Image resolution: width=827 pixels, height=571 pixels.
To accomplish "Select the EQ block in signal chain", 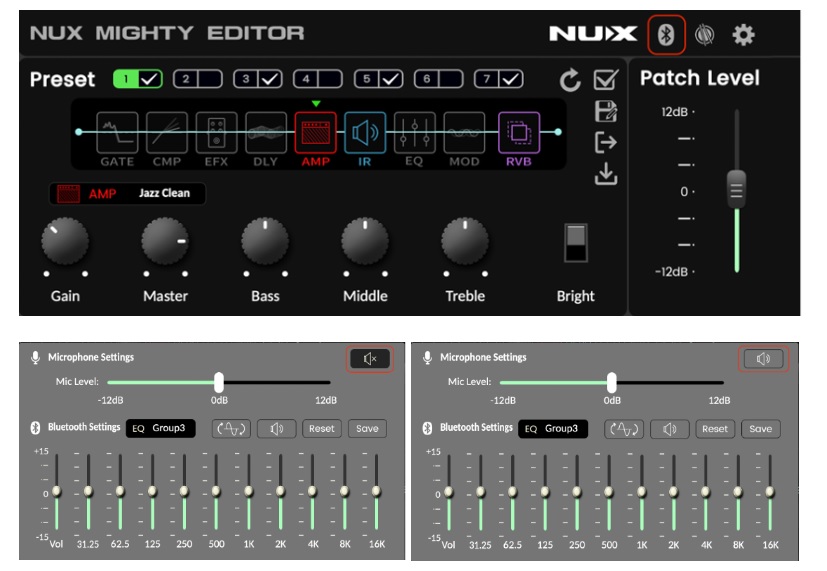I will pos(415,132).
